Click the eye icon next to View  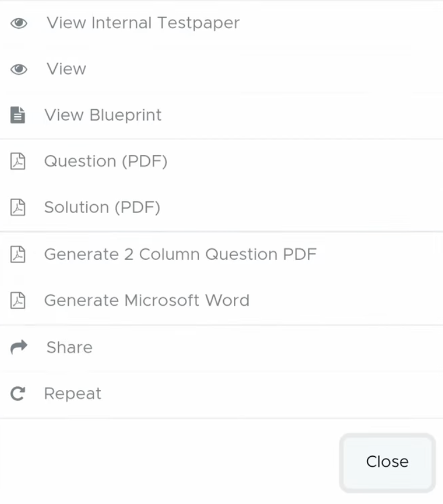(19, 69)
